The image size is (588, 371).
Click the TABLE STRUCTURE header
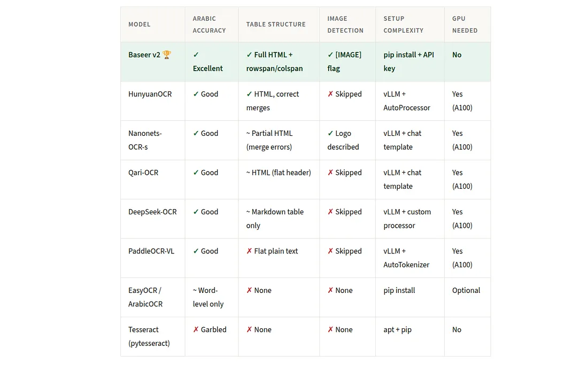click(276, 25)
